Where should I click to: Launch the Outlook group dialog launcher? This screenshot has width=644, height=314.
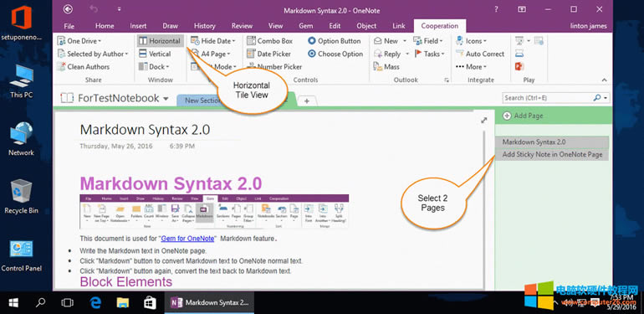point(447,80)
